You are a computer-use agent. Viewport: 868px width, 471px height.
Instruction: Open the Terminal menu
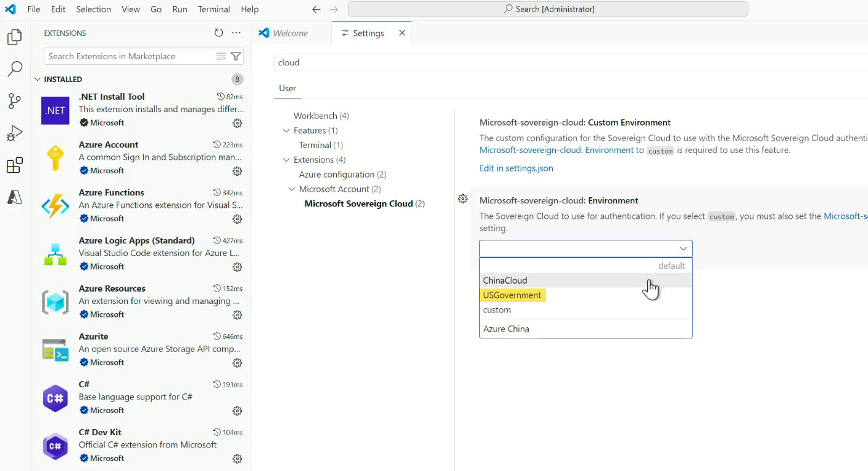click(214, 9)
